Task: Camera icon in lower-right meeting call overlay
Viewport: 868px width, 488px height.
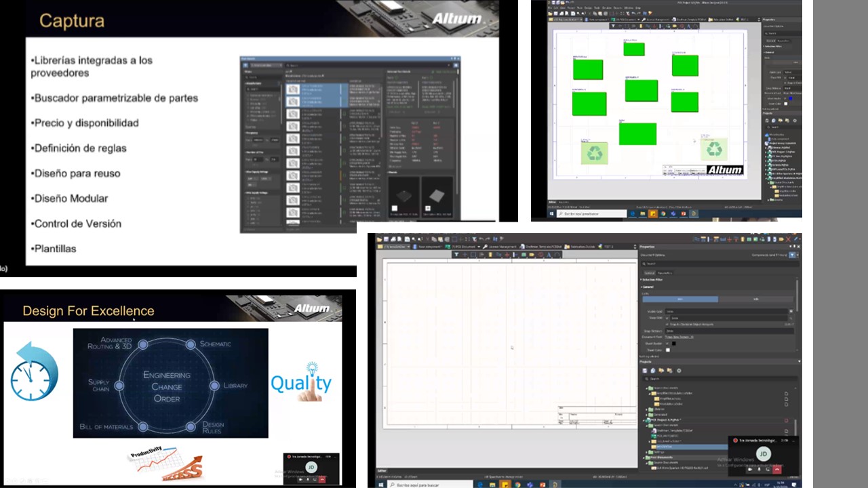Action: coord(750,470)
